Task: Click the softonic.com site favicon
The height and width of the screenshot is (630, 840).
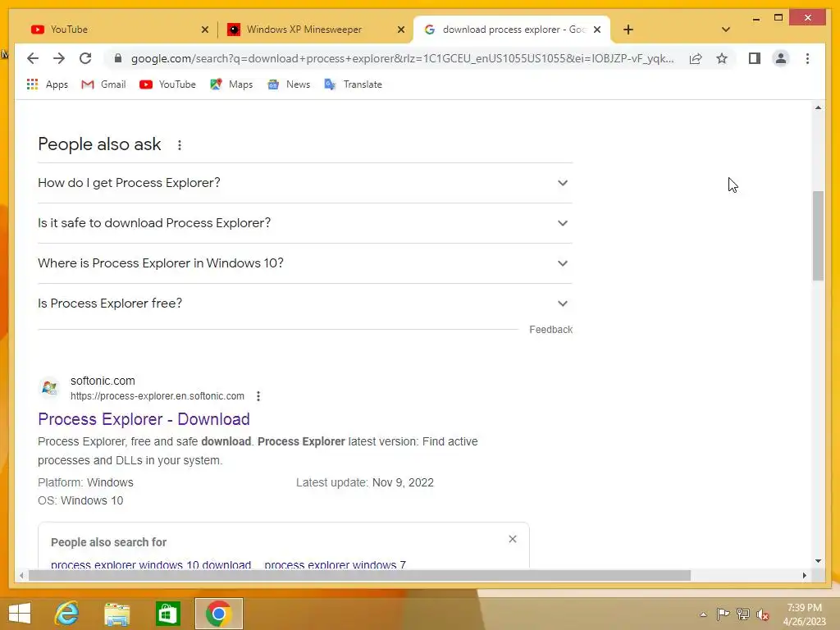Action: click(49, 388)
